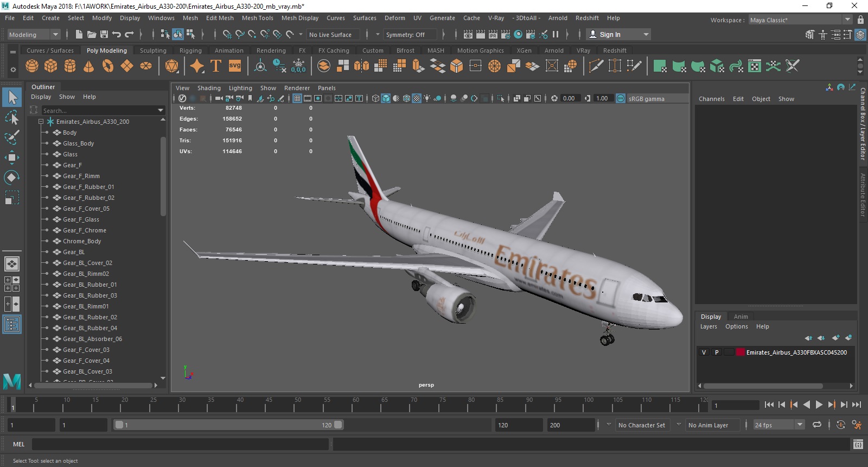Create a polygon cone from shelf
868x467 pixels.
tap(88, 66)
